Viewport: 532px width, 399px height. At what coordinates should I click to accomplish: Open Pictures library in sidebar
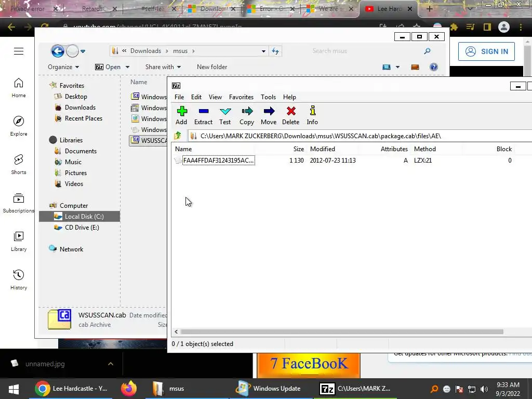tap(75, 173)
